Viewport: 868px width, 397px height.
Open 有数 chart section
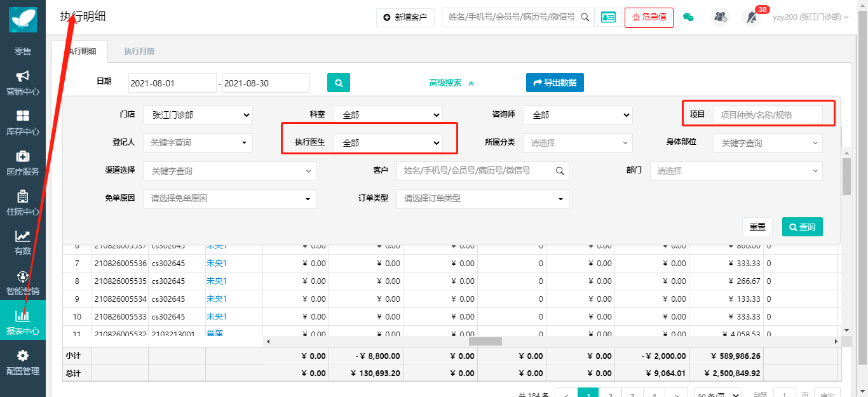23,243
